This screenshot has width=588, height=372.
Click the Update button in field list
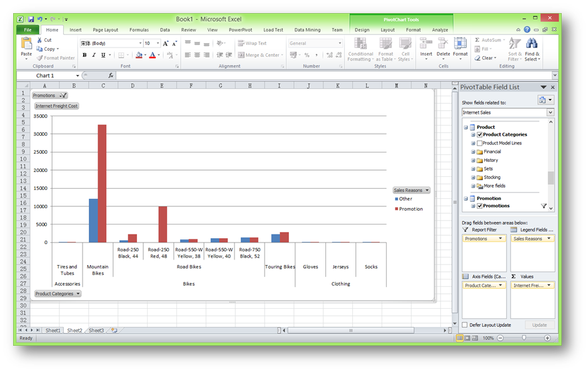pyautogui.click(x=539, y=325)
